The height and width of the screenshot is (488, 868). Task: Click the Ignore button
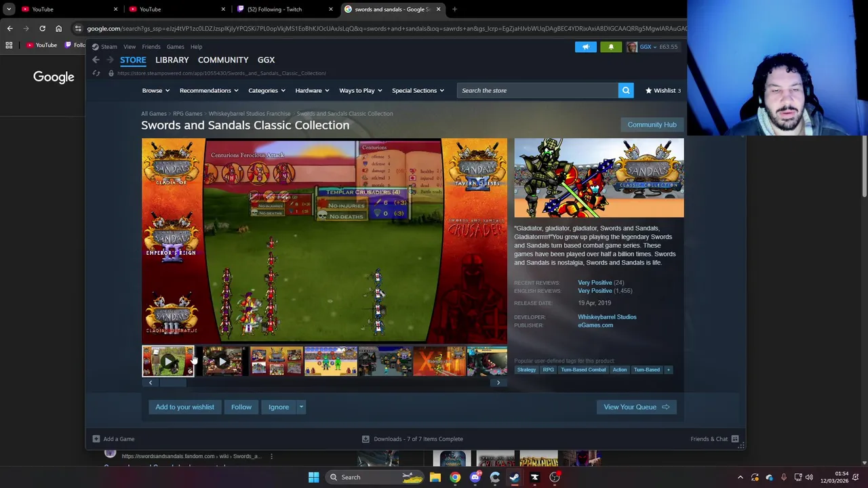279,407
